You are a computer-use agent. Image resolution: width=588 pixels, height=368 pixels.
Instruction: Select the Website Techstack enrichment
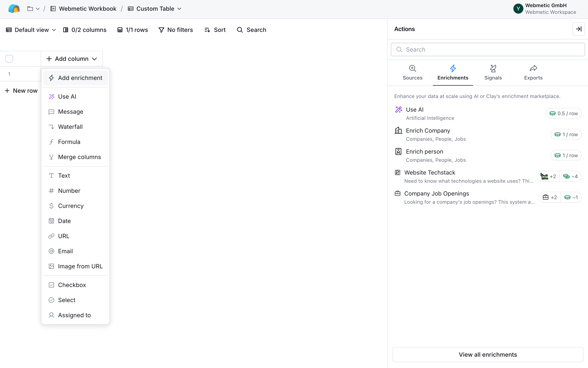[488, 176]
